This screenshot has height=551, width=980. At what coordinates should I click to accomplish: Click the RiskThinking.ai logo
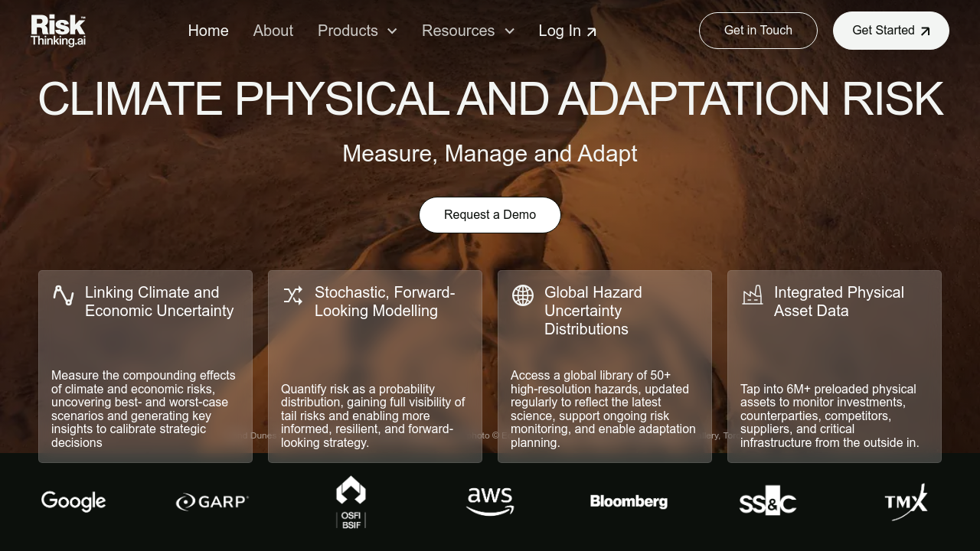click(x=58, y=31)
